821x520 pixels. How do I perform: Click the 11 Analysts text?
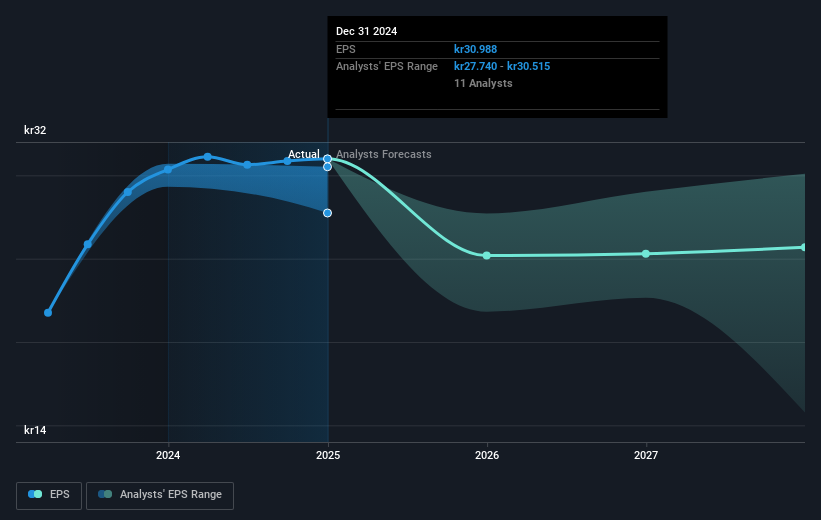click(x=483, y=83)
